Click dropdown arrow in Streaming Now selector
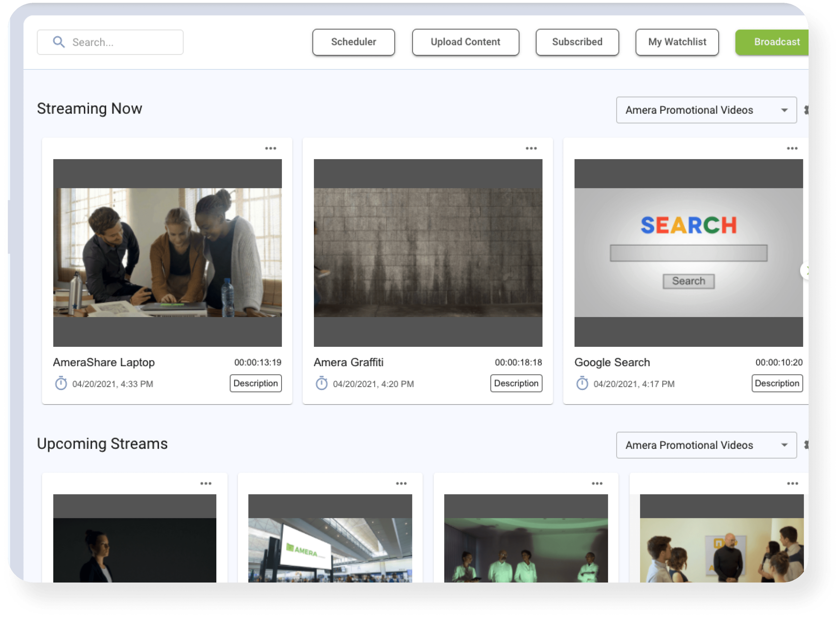 pyautogui.click(x=784, y=110)
